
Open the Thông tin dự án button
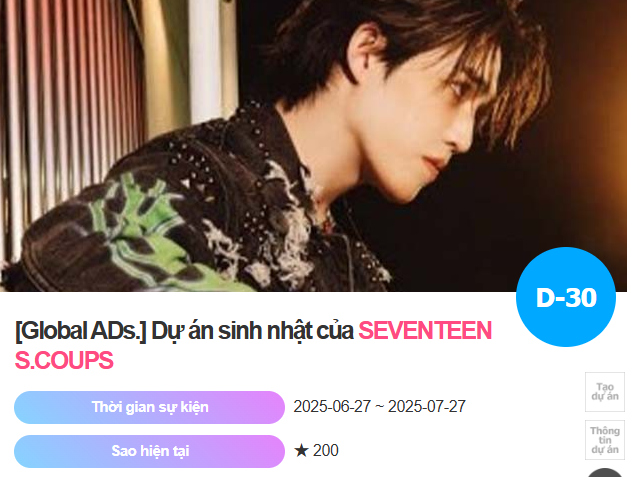(605, 440)
